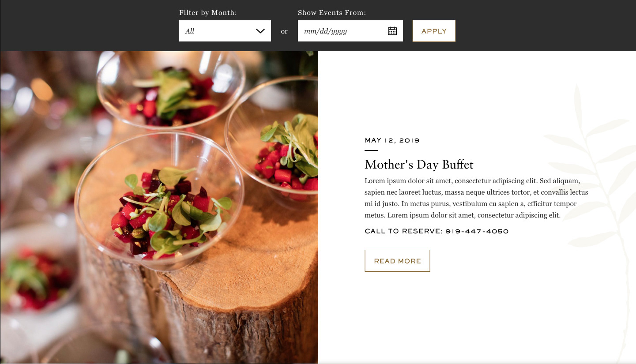
Task: Click the Read More button
Action: pos(397,261)
